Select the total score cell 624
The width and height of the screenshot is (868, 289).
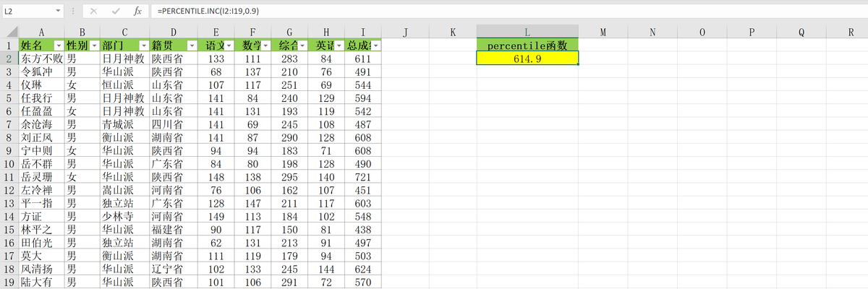pyautogui.click(x=363, y=269)
